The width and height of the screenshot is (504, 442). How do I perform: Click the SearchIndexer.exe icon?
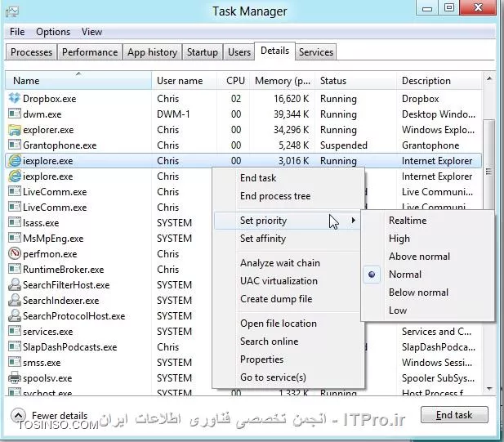pos(15,300)
